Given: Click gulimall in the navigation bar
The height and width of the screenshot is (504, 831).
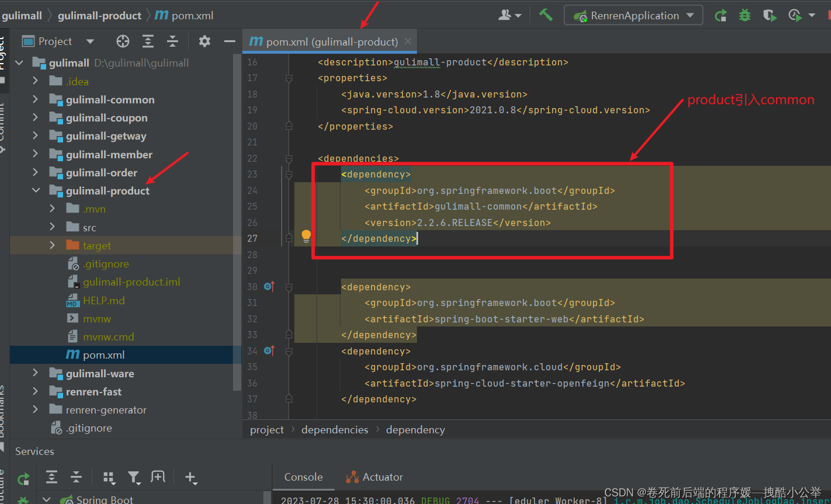Looking at the screenshot, I should point(22,15).
